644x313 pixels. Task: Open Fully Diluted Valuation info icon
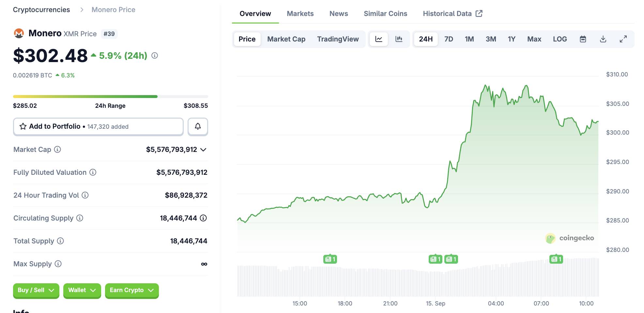pyautogui.click(x=93, y=172)
